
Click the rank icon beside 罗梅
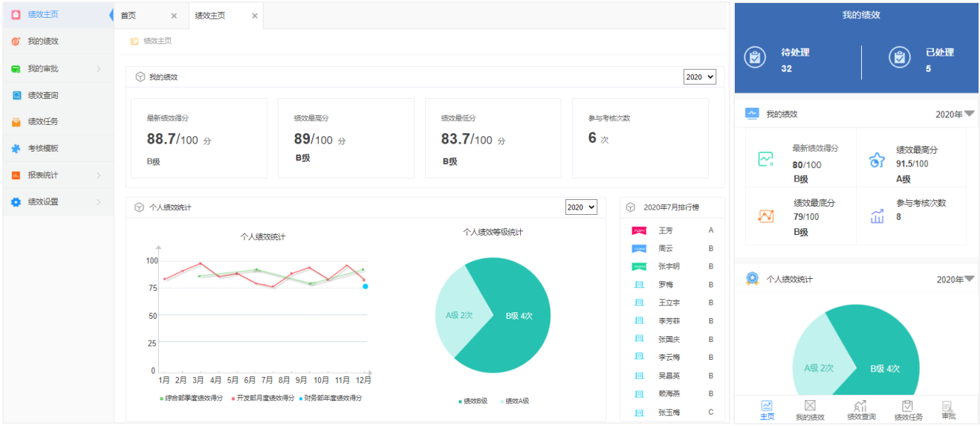639,285
